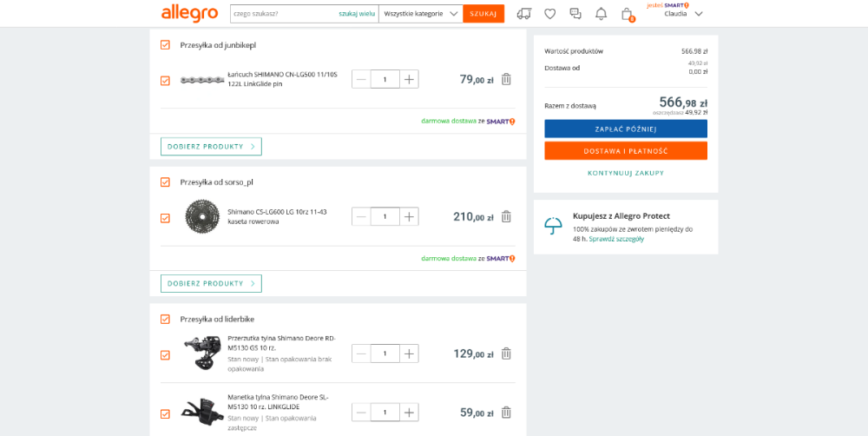Viewport: 868px width, 436px height.
Task: Click the ZAPŁAĆ PÓŹNIEJ button
Action: [x=626, y=129]
